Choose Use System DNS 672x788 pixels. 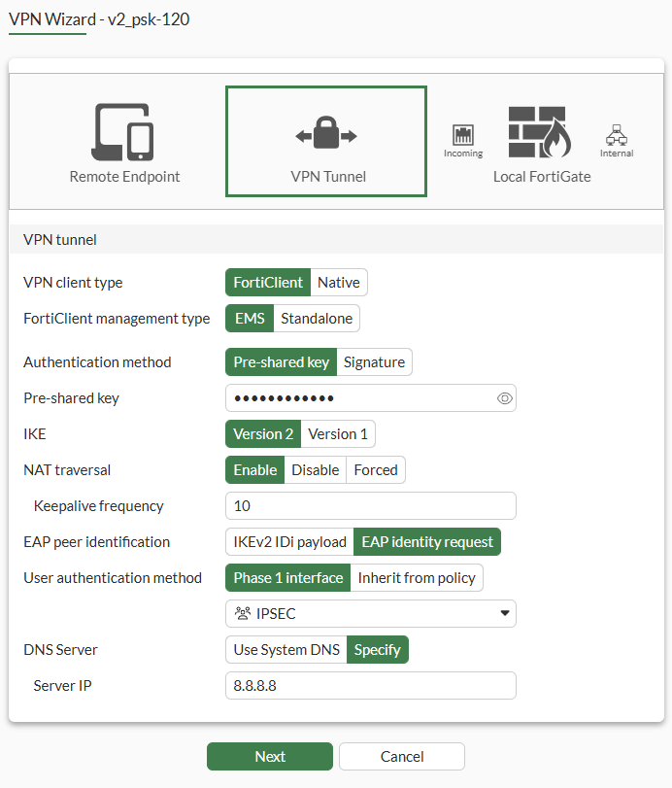286,650
